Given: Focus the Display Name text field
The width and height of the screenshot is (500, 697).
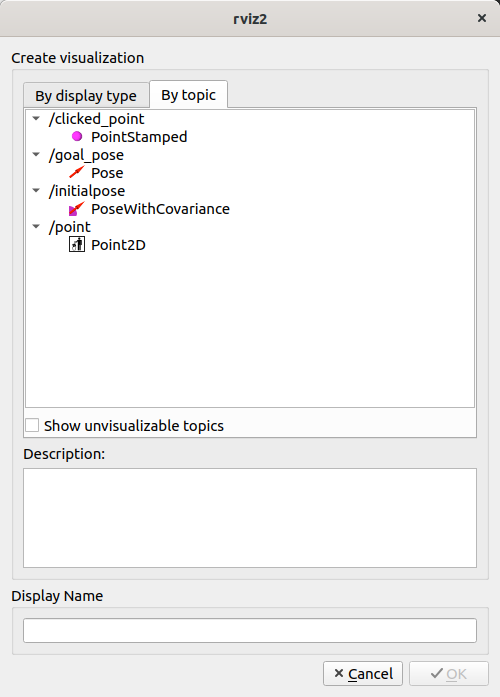Looking at the screenshot, I should click(250, 630).
